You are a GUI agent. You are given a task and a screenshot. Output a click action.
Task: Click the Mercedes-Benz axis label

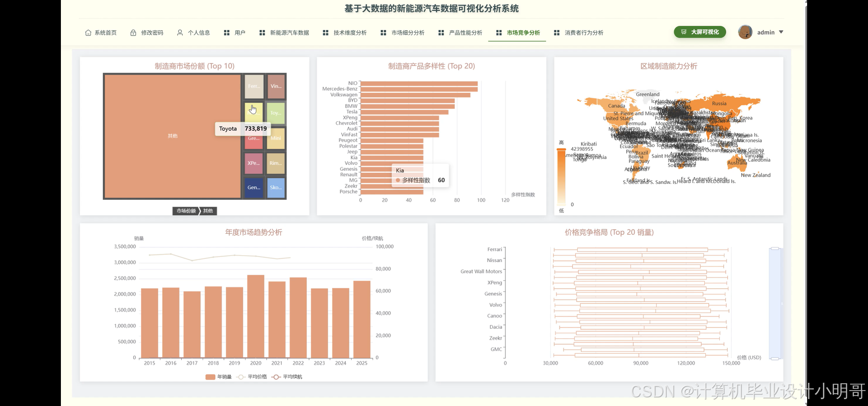(x=340, y=89)
